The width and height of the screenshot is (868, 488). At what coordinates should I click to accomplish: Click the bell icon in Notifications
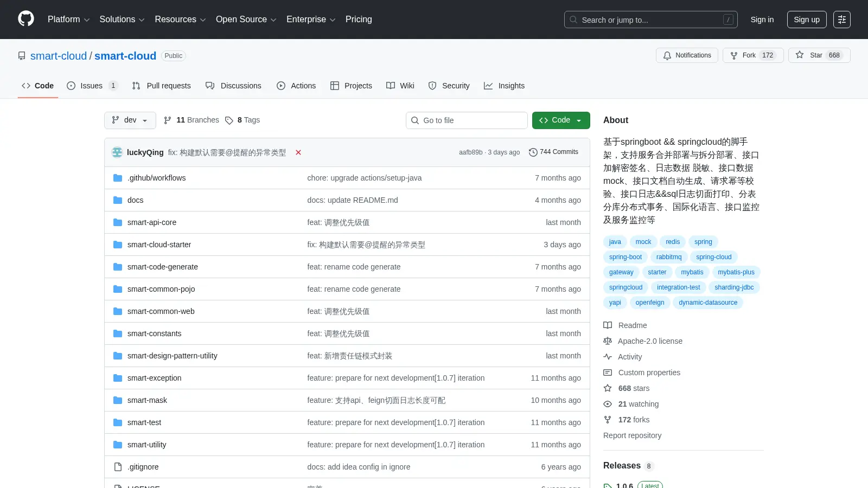[667, 55]
